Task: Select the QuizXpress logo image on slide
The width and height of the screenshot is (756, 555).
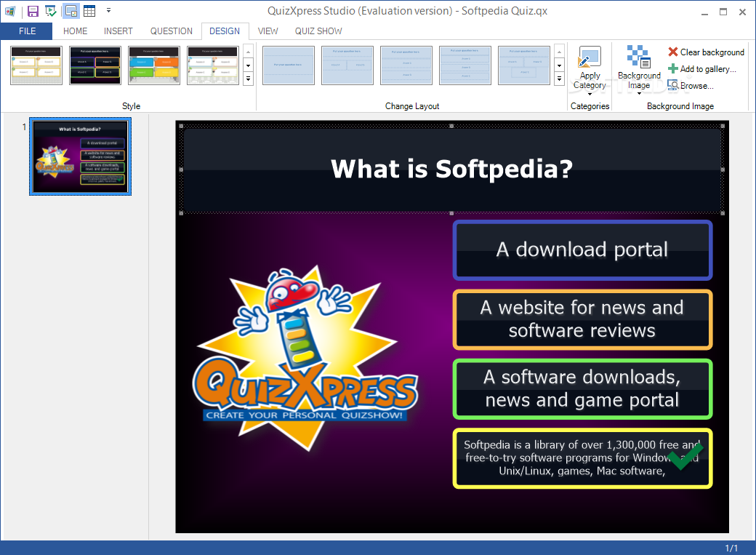Action: click(x=306, y=358)
